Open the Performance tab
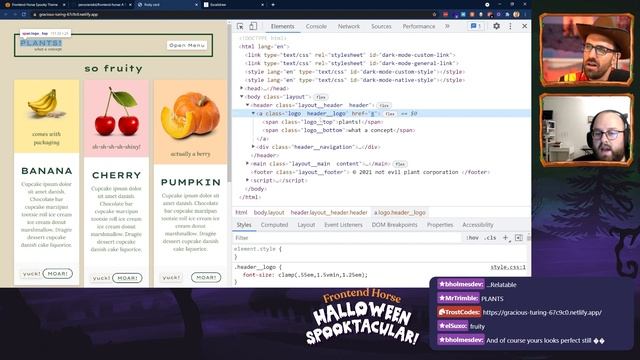Viewport: 640px width, 360px height. [419, 26]
